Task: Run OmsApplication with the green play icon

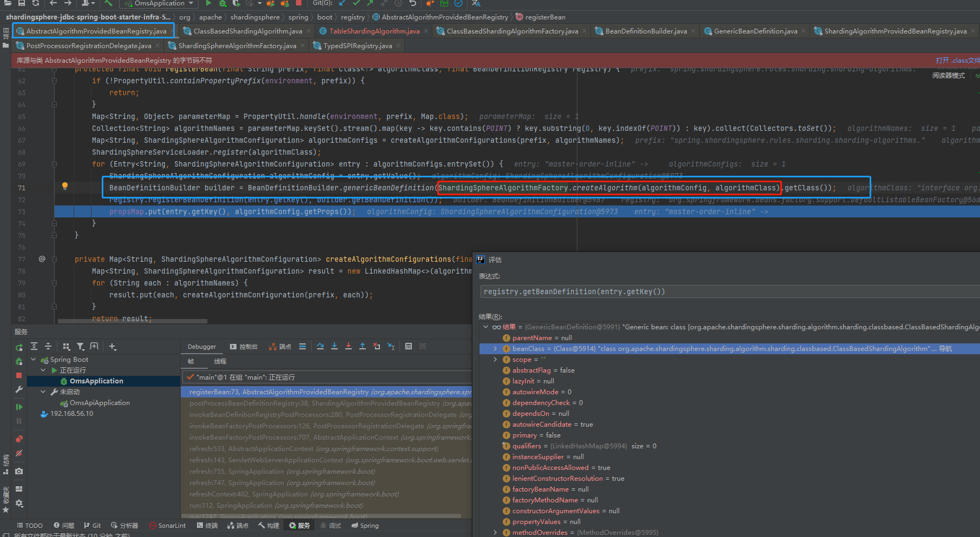Action: point(208,3)
